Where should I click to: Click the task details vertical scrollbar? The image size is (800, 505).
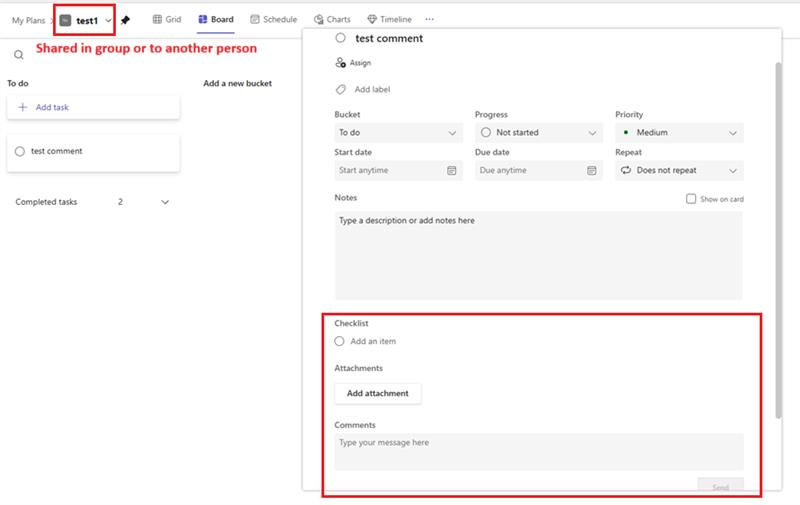click(778, 240)
